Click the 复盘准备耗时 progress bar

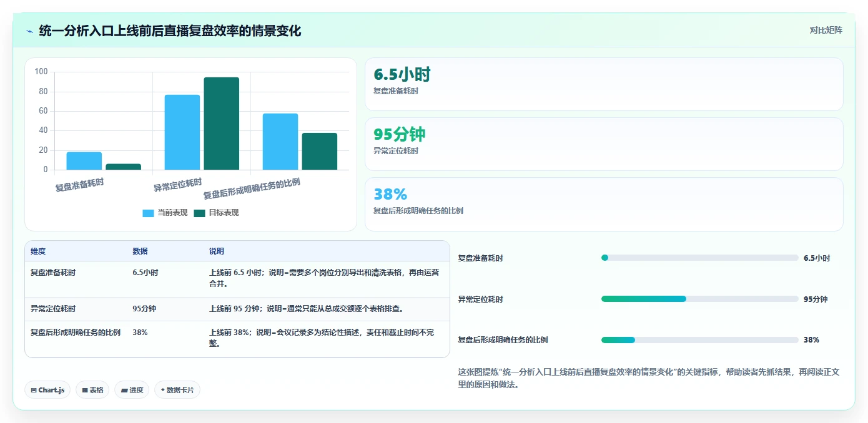[x=700, y=258]
